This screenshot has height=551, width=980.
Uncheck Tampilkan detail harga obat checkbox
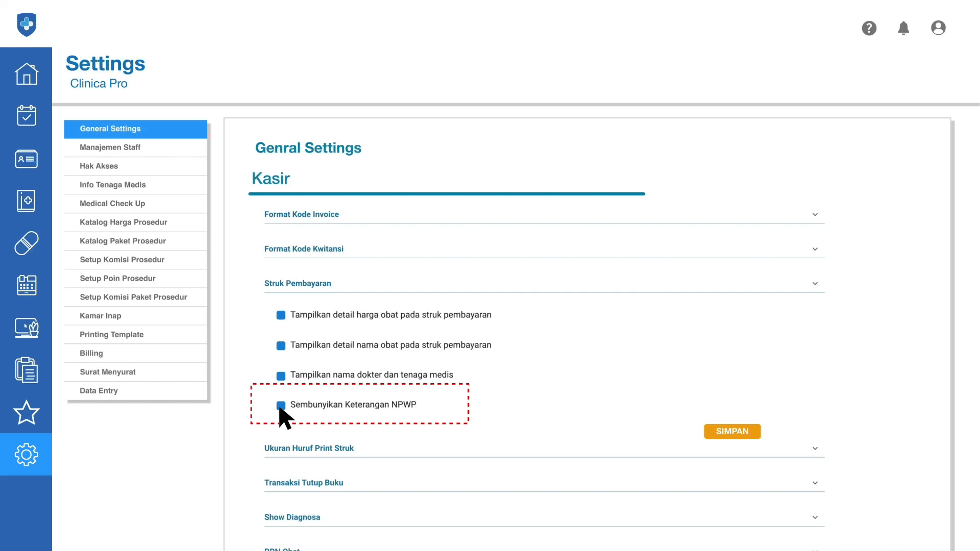pyautogui.click(x=281, y=315)
